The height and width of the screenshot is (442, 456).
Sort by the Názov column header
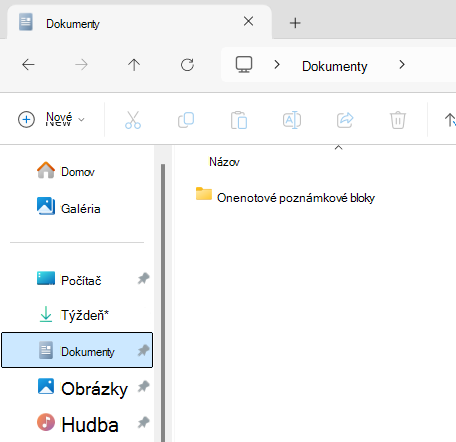[x=224, y=162]
